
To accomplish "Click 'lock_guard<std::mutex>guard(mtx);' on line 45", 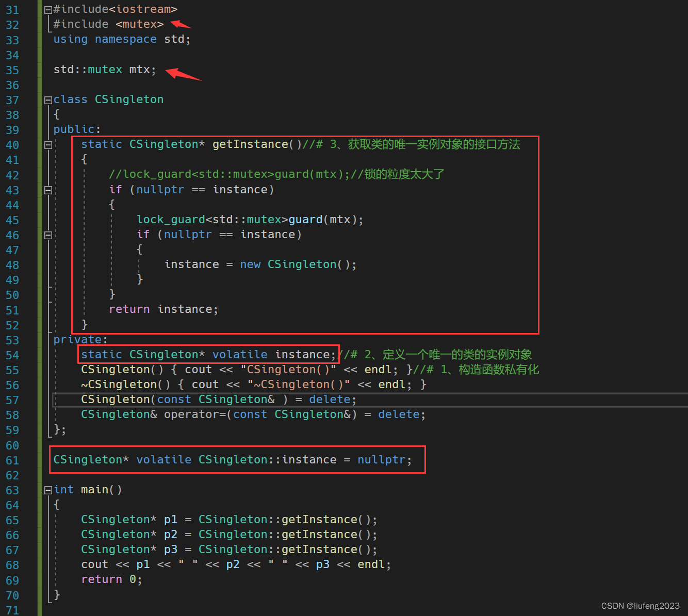I will tap(250, 220).
